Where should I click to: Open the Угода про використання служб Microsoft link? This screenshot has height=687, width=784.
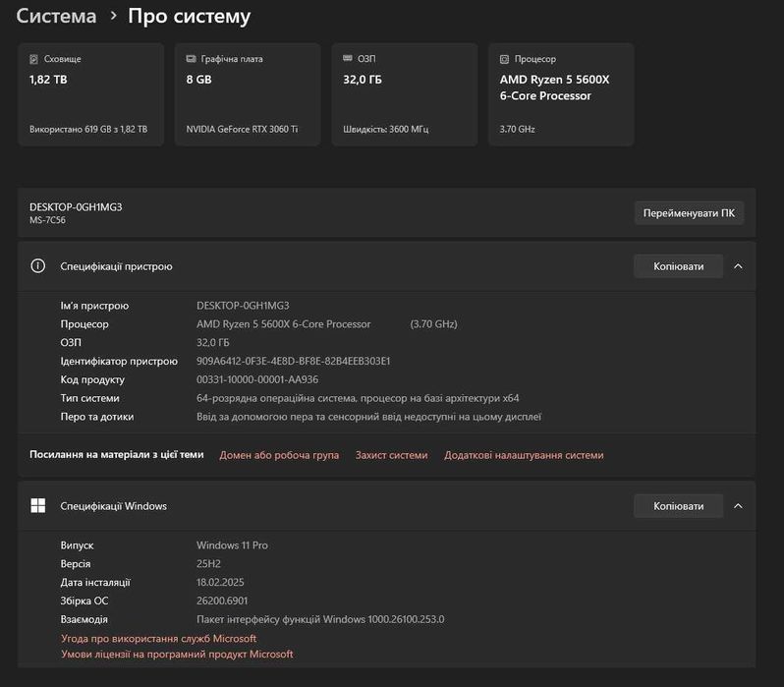158,639
